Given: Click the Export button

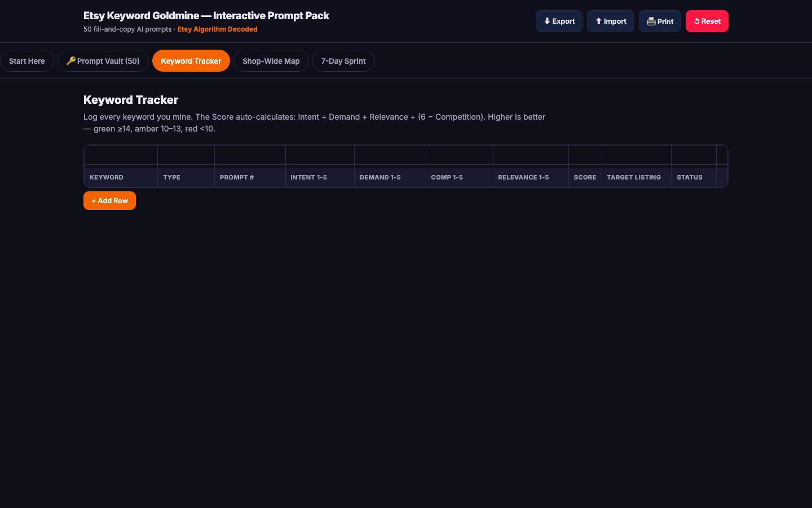Looking at the screenshot, I should point(559,21).
